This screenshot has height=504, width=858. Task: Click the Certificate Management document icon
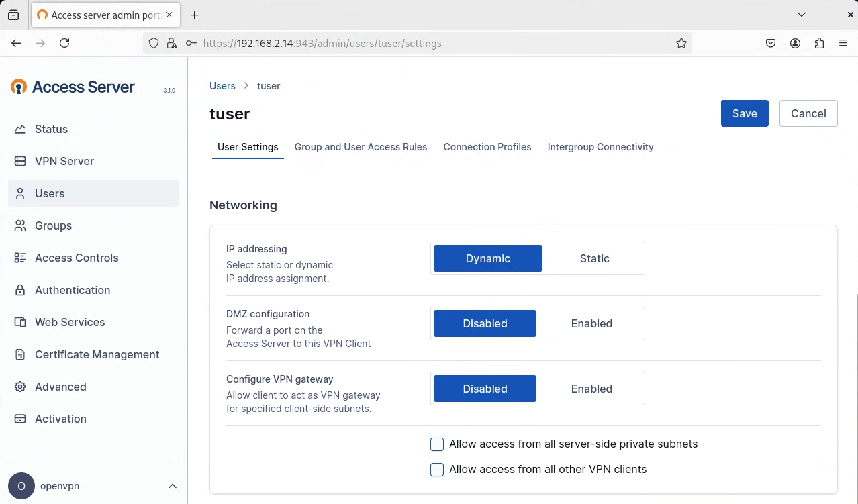pos(20,354)
